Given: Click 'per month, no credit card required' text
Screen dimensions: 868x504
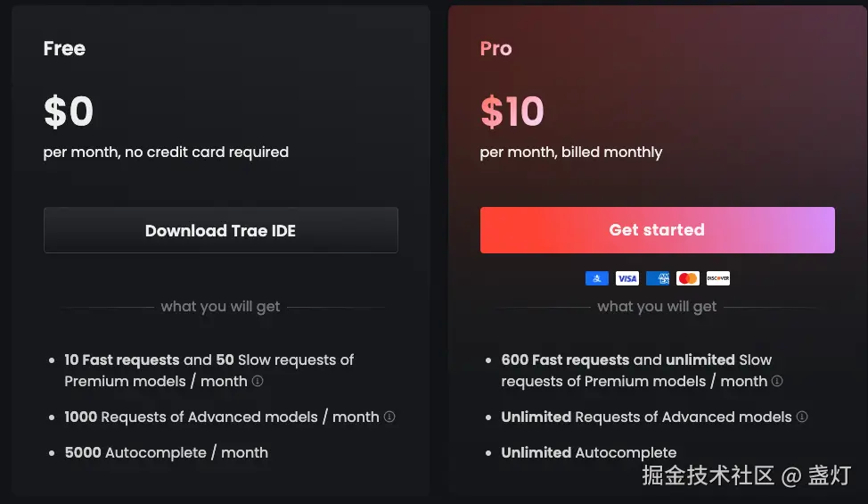Looking at the screenshot, I should (x=166, y=152).
